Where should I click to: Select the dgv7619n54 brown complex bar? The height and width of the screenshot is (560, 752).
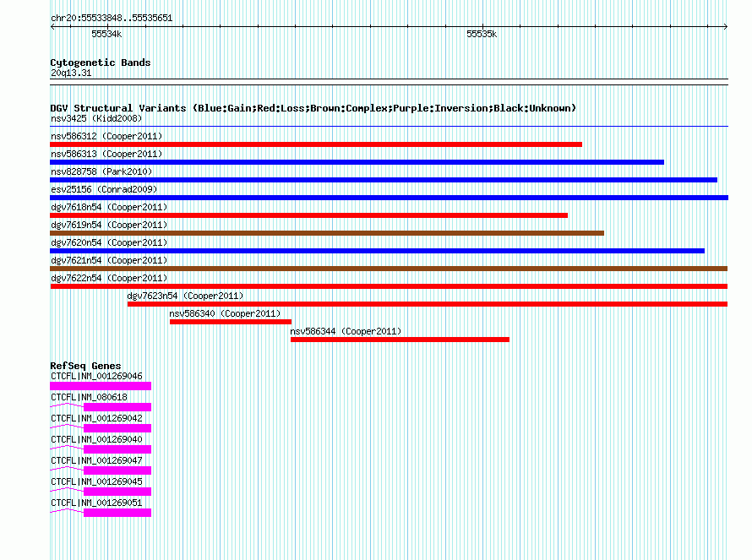[327, 233]
